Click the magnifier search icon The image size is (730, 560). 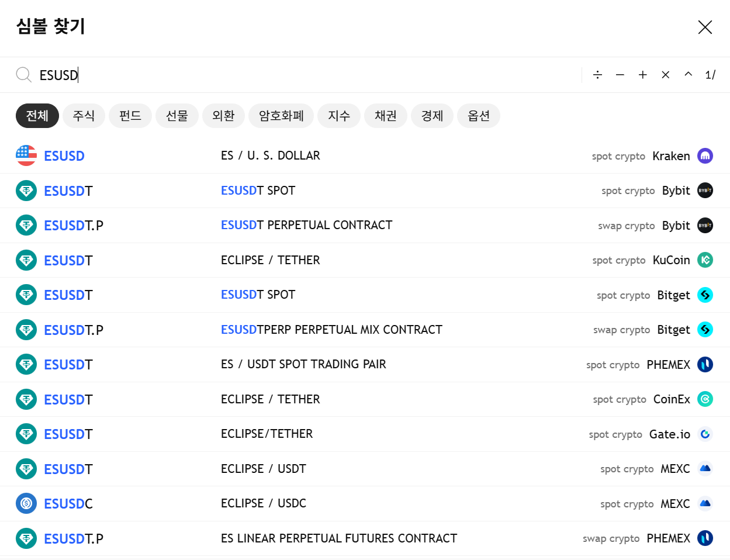click(23, 75)
